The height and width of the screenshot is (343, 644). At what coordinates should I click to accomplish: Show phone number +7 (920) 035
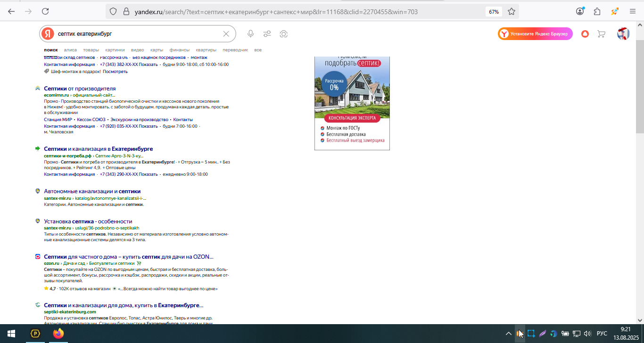[x=129, y=126]
